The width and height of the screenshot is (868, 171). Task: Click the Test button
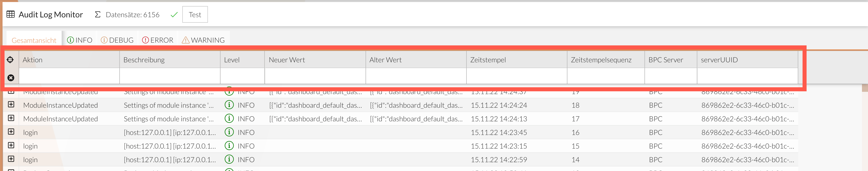click(195, 15)
